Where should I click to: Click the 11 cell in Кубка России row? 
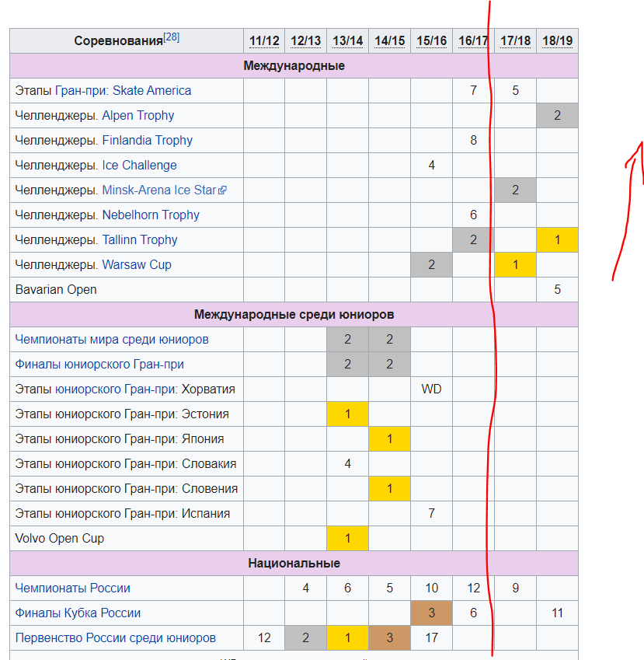tap(557, 613)
